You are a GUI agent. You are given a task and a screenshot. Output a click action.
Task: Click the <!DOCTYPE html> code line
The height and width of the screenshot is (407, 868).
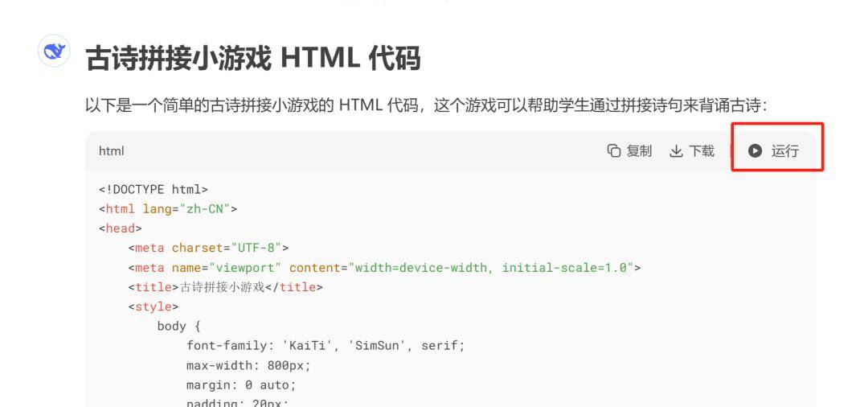(154, 189)
